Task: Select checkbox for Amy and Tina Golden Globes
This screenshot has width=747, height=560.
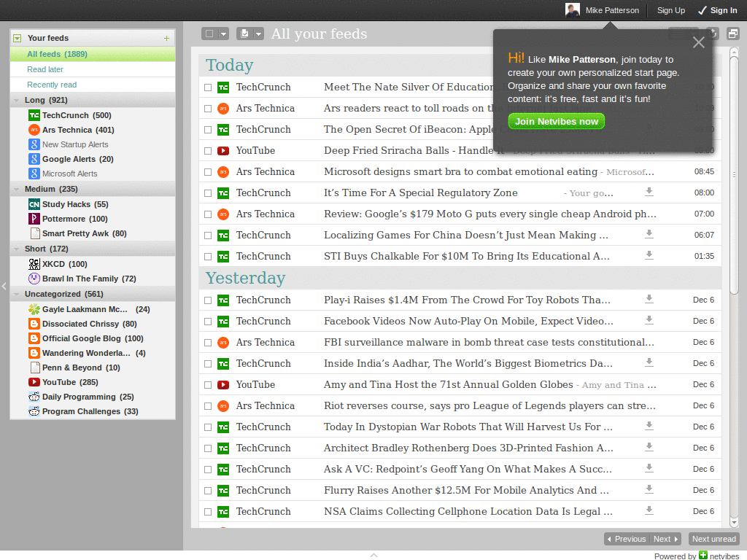Action: coord(208,385)
